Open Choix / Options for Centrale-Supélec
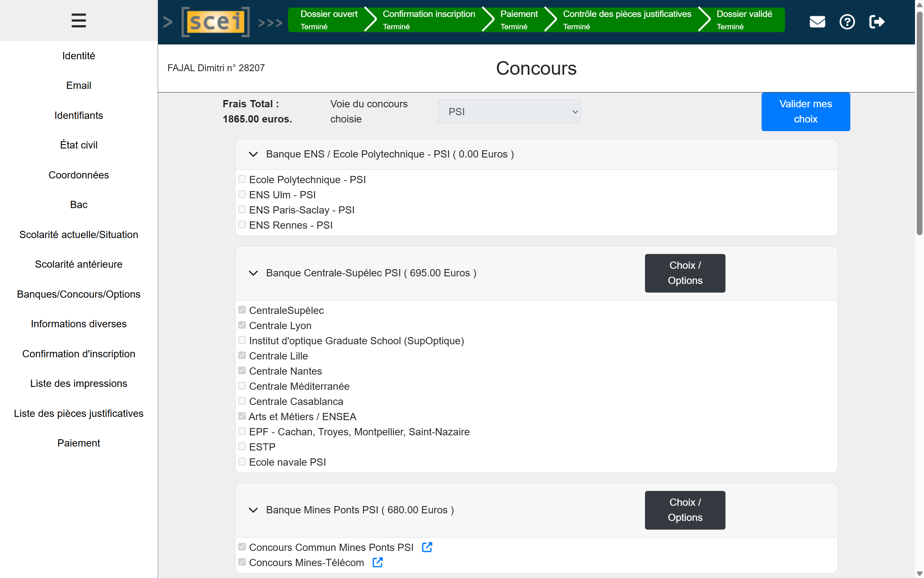Screen dimensions: 924x578 685,273
